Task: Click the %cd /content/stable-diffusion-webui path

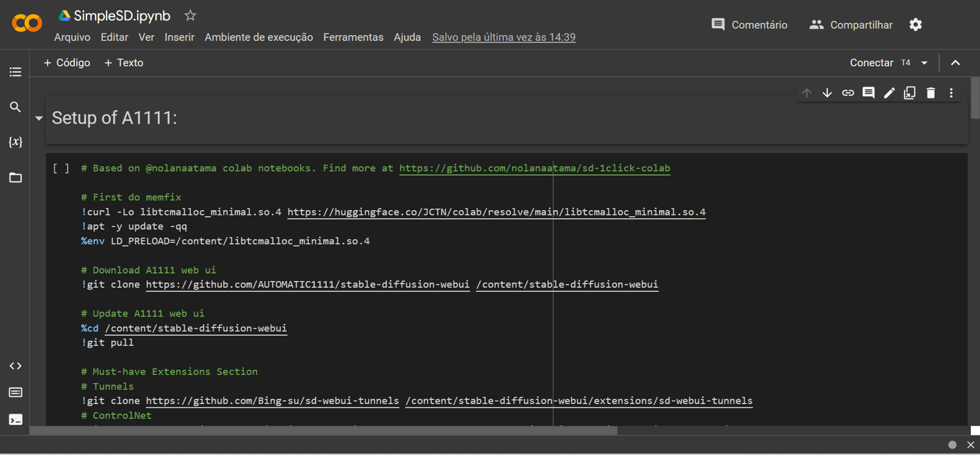Action: 196,328
